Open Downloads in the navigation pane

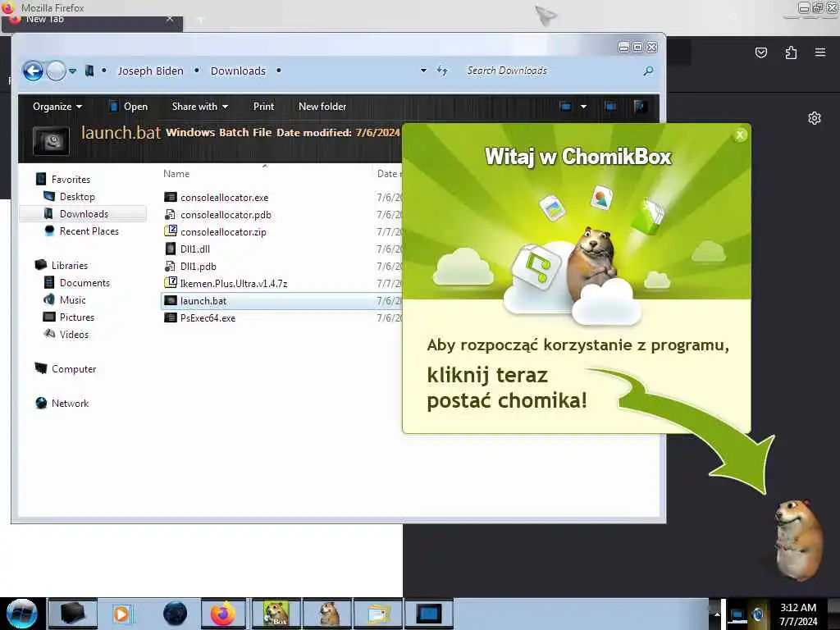84,214
